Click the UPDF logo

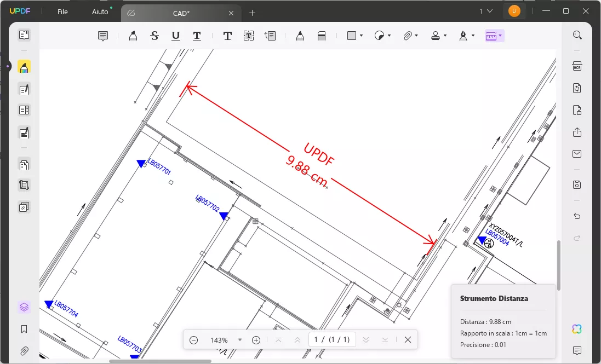[x=20, y=11]
